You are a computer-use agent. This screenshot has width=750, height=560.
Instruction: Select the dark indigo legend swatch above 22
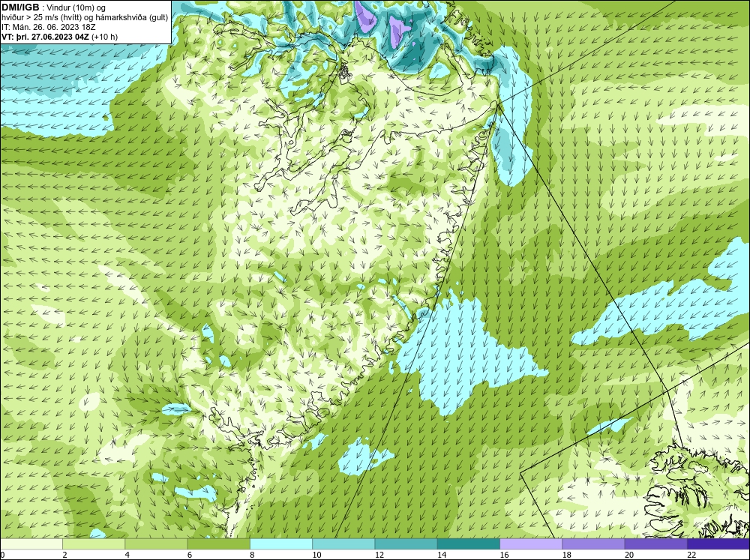pyautogui.click(x=718, y=544)
